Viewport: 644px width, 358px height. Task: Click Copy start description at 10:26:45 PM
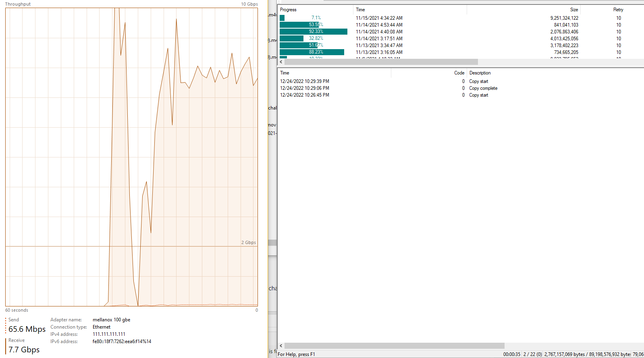[478, 95]
